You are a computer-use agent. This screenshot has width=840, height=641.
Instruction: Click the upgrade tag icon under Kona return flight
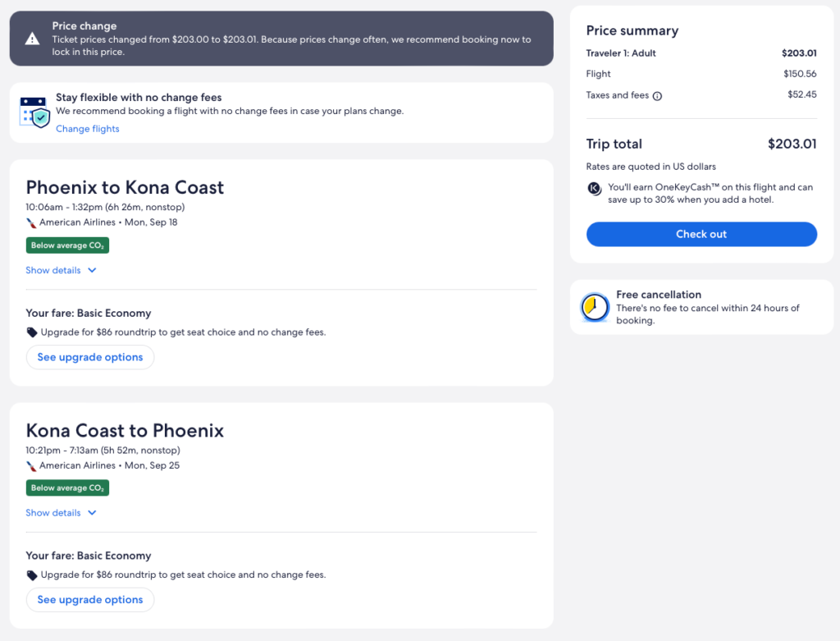pos(32,575)
